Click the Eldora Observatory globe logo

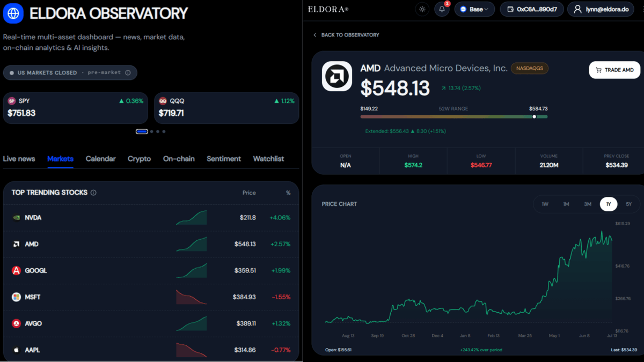(x=13, y=13)
